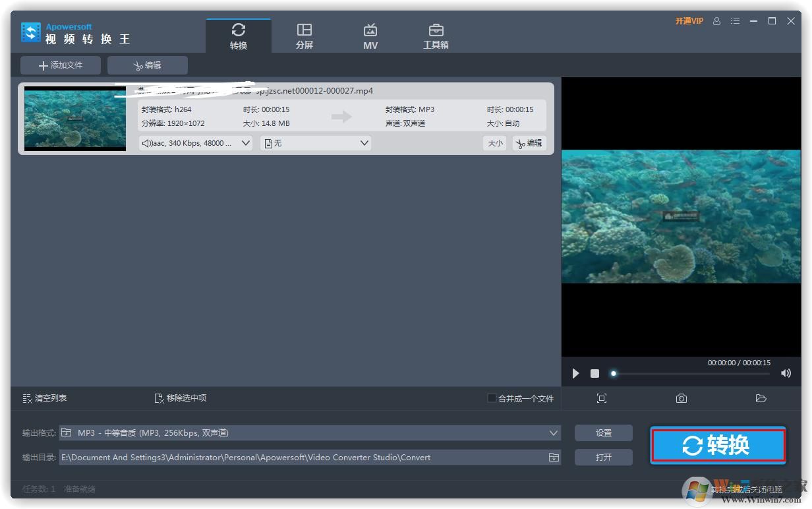Open the 工具箱 tab
Screen dimensions: 812x509
(436, 36)
